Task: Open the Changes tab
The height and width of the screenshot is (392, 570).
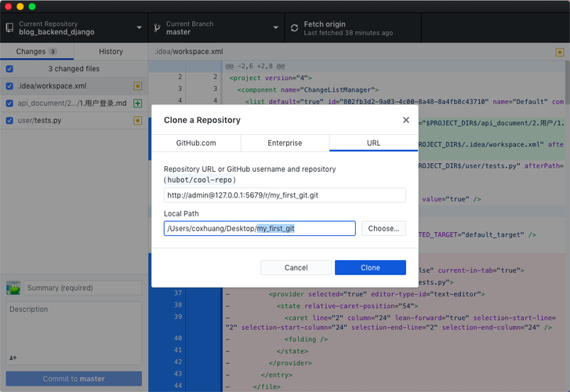Action: pos(37,52)
